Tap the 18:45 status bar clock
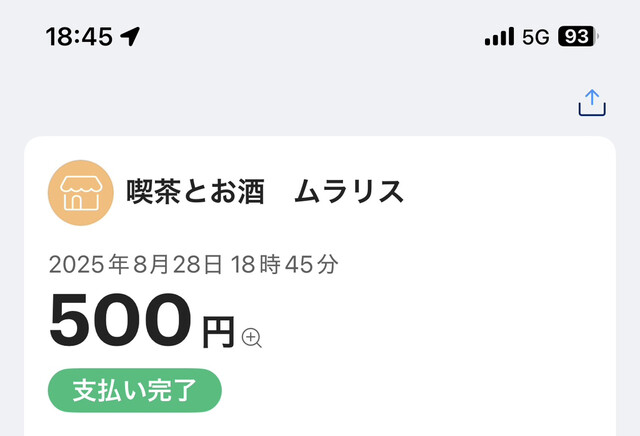Image resolution: width=640 pixels, height=436 pixels. coord(79,37)
